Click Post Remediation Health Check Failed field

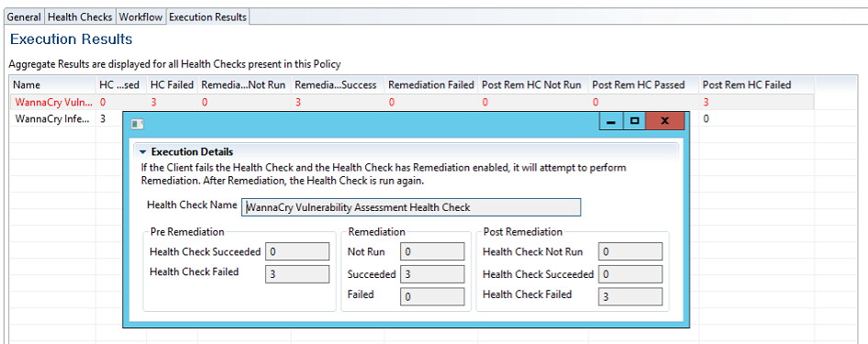[630, 296]
